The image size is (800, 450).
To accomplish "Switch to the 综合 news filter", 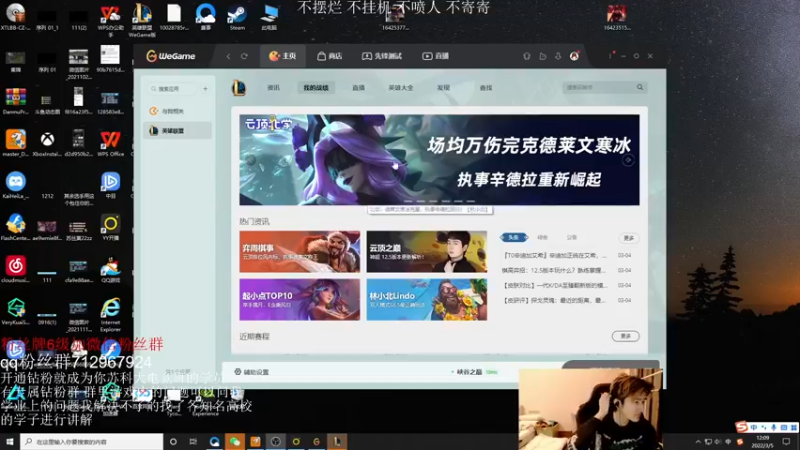I will [x=542, y=237].
